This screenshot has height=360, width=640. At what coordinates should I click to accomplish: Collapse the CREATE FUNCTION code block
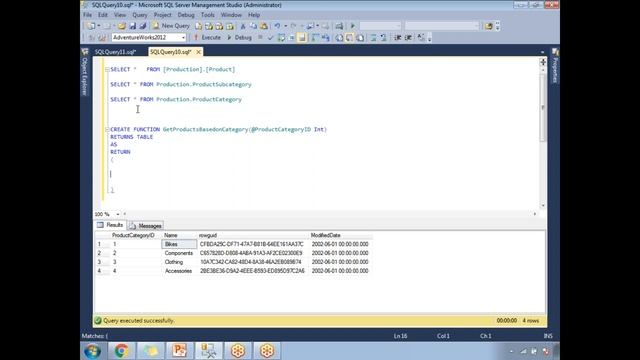(107, 129)
